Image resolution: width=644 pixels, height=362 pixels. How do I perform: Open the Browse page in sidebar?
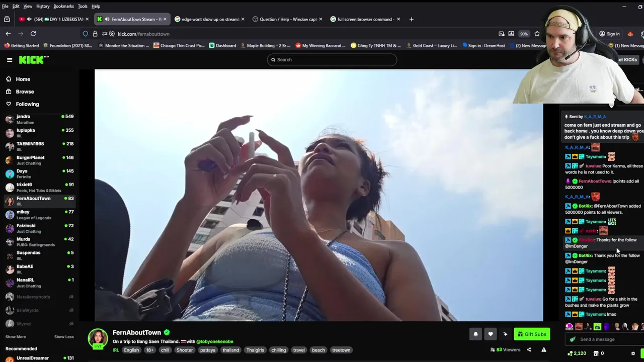[20, 92]
